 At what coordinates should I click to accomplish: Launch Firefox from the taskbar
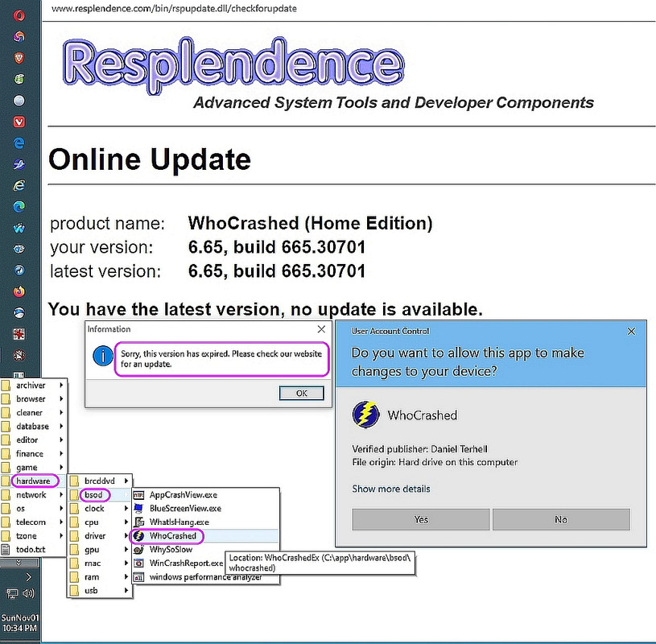click(19, 291)
